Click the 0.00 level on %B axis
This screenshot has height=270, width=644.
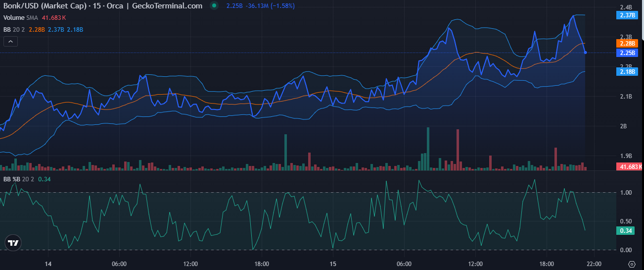pyautogui.click(x=626, y=250)
